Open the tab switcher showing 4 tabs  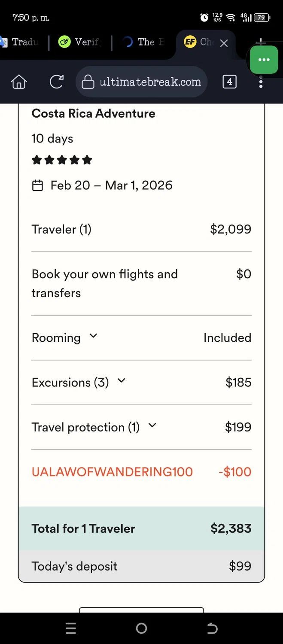[x=229, y=82]
